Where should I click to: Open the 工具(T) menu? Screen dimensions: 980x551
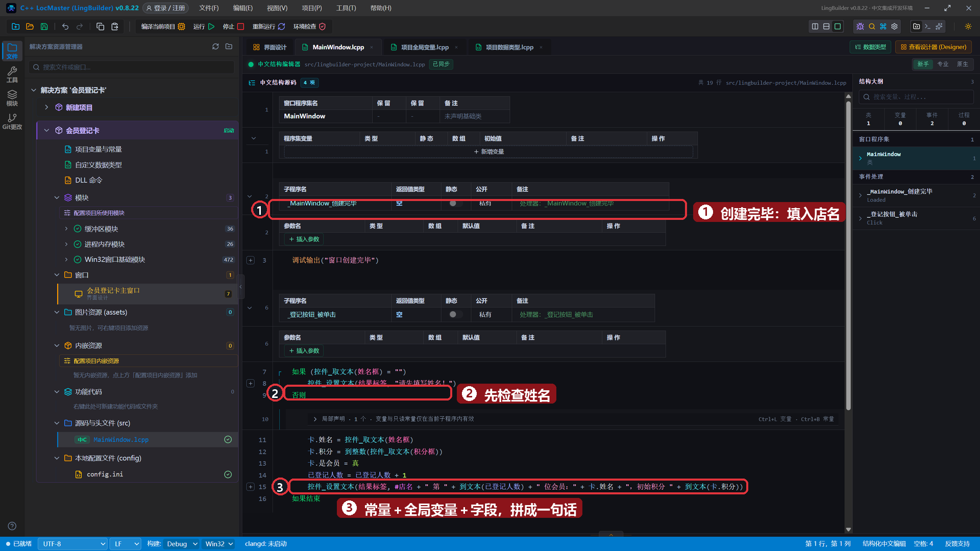(x=346, y=8)
